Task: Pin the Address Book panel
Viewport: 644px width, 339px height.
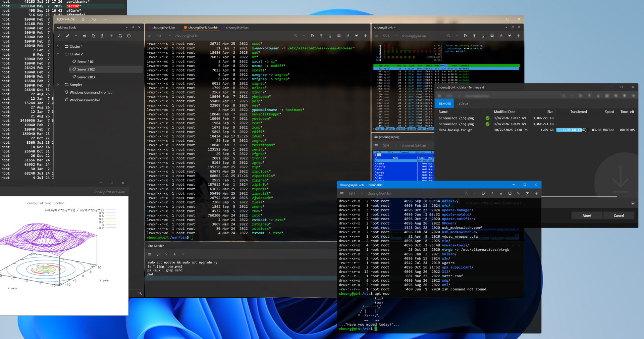Action: click(133, 28)
